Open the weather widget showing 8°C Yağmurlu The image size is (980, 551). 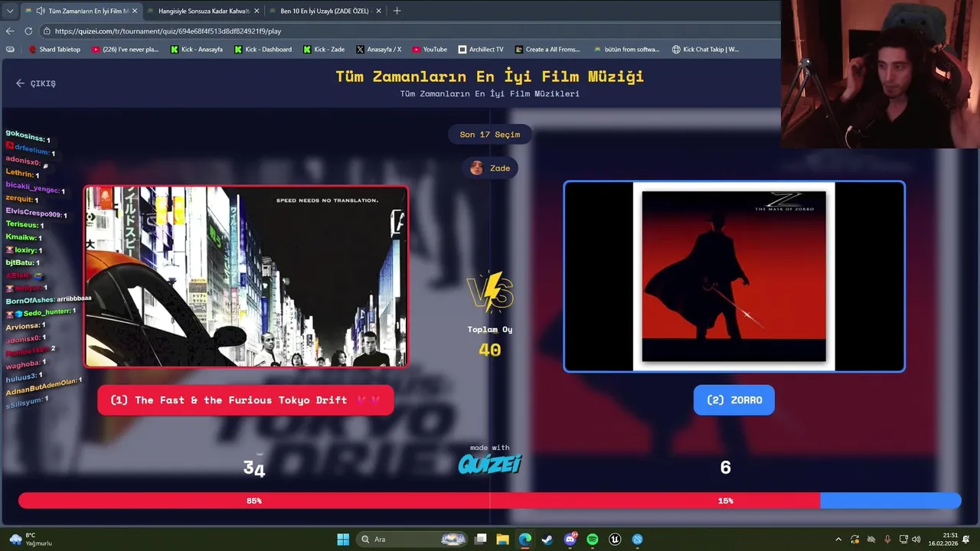click(31, 540)
